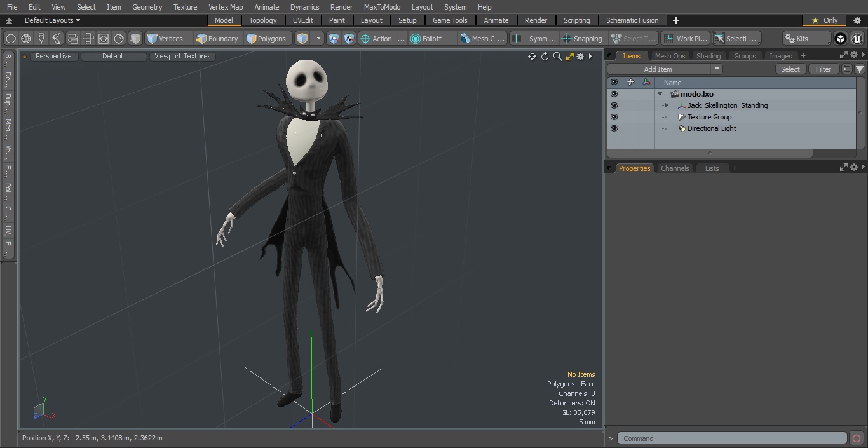The height and width of the screenshot is (448, 868).
Task: Click viewport rotate icon
Action: (x=545, y=57)
